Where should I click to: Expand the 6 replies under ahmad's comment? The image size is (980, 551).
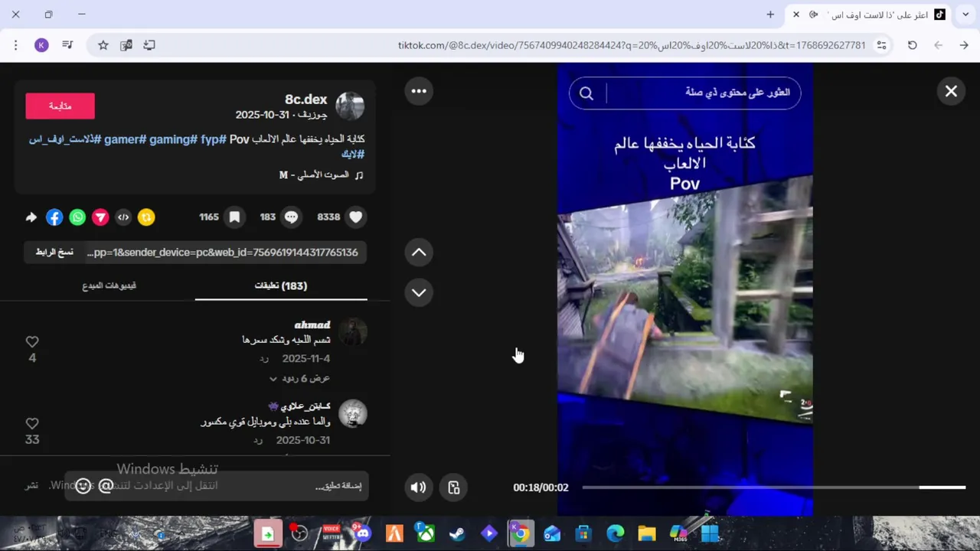(299, 378)
